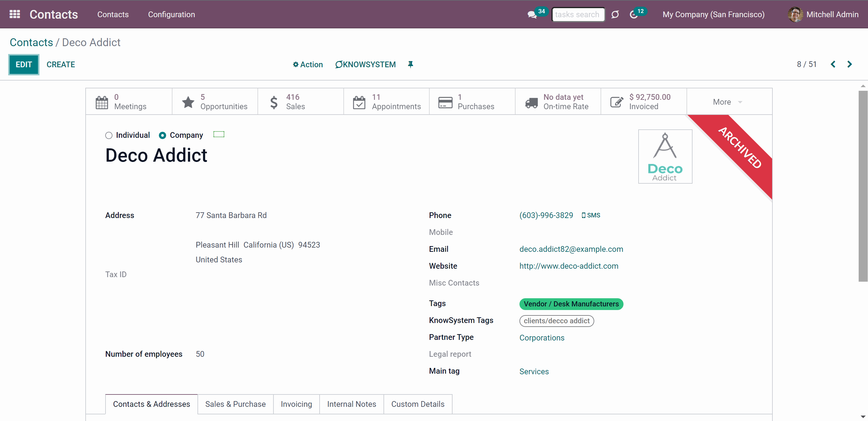The image size is (868, 421).
Task: Open the Mitchell Admin user menu
Action: point(823,14)
